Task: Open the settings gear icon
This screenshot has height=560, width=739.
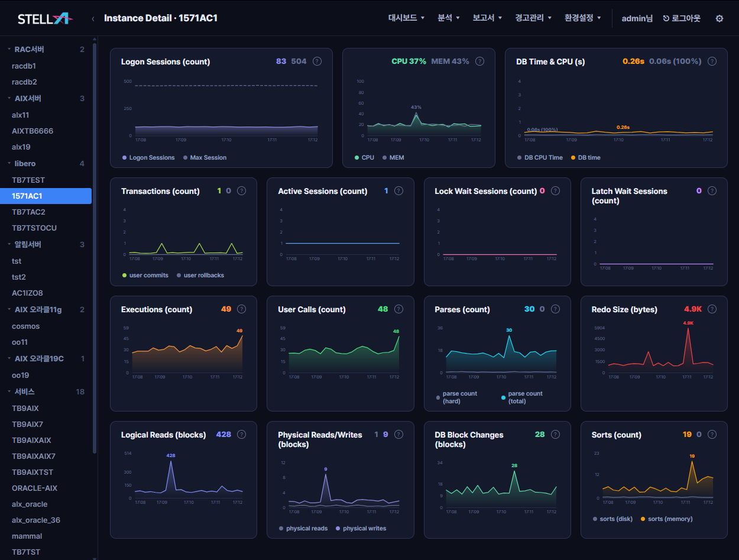Action: pyautogui.click(x=719, y=18)
